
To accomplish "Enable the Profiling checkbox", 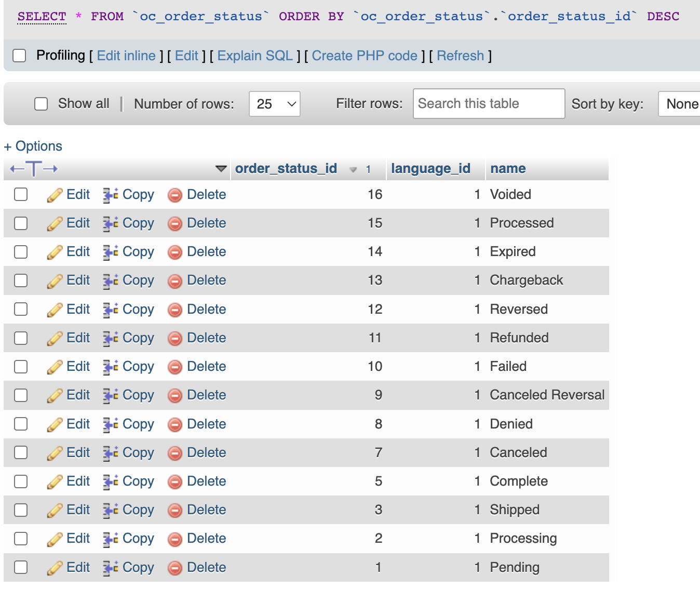I will pyautogui.click(x=19, y=56).
